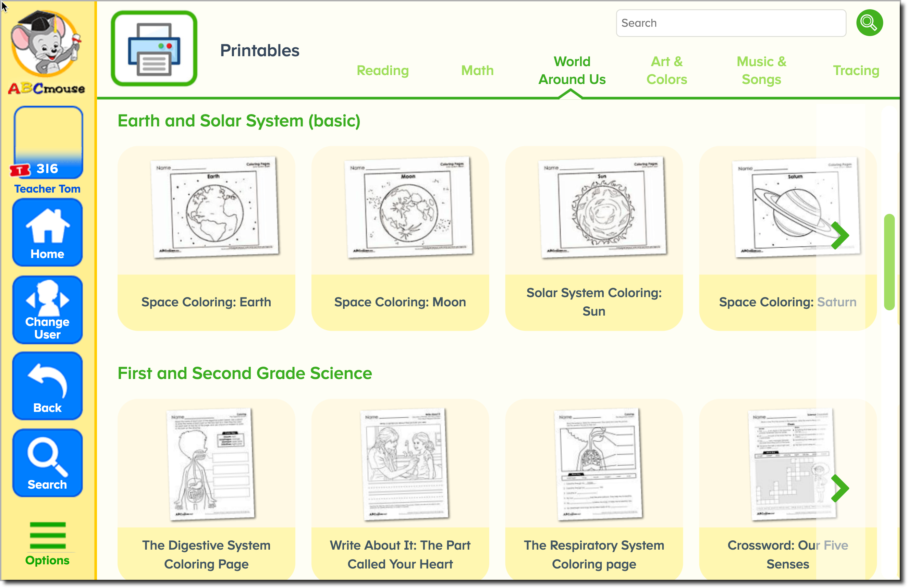Click the green magnifier search button

point(869,23)
